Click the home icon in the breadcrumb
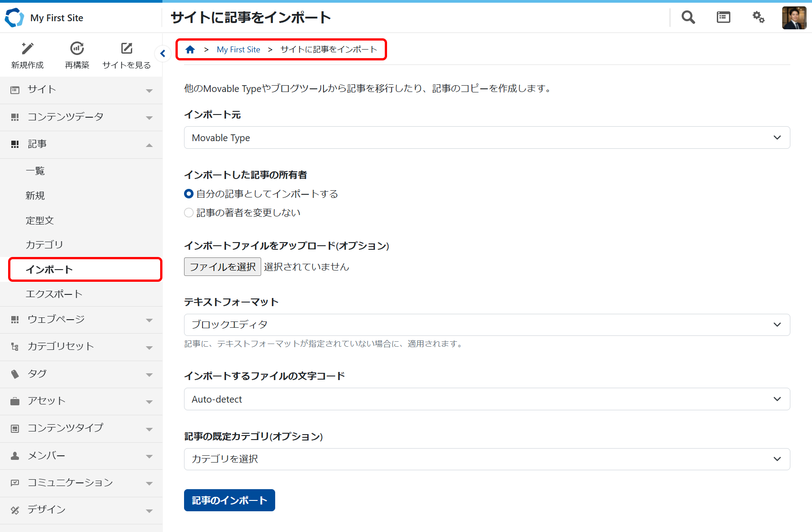Image resolution: width=812 pixels, height=532 pixels. 190,50
